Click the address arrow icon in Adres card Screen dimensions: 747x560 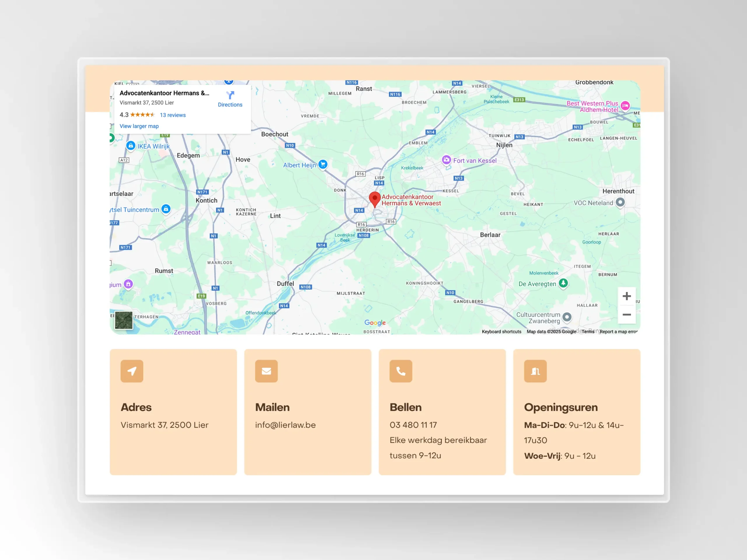click(132, 371)
